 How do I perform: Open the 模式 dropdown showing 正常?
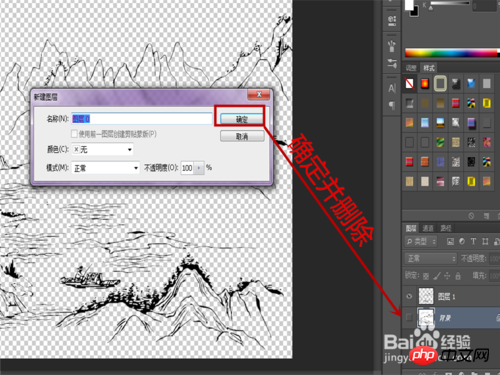point(106,168)
